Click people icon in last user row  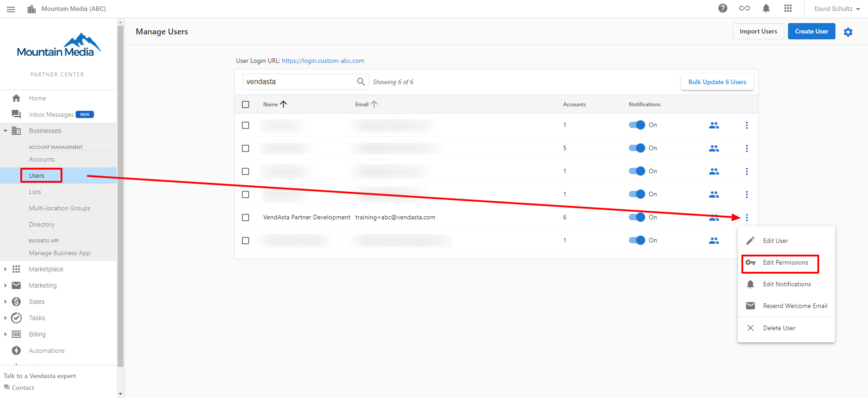pos(714,240)
